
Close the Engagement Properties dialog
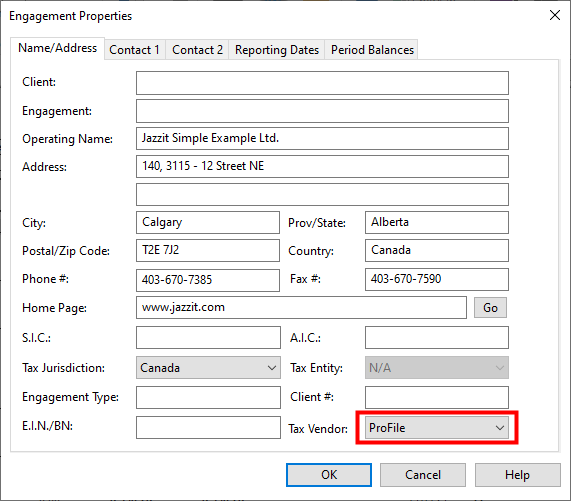tap(555, 15)
